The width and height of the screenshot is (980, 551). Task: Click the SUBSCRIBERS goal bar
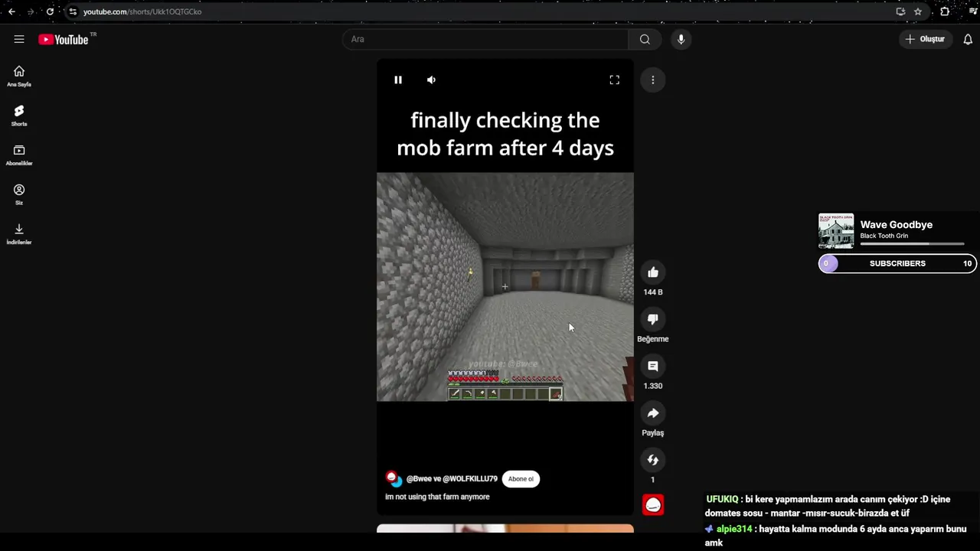[x=897, y=263]
